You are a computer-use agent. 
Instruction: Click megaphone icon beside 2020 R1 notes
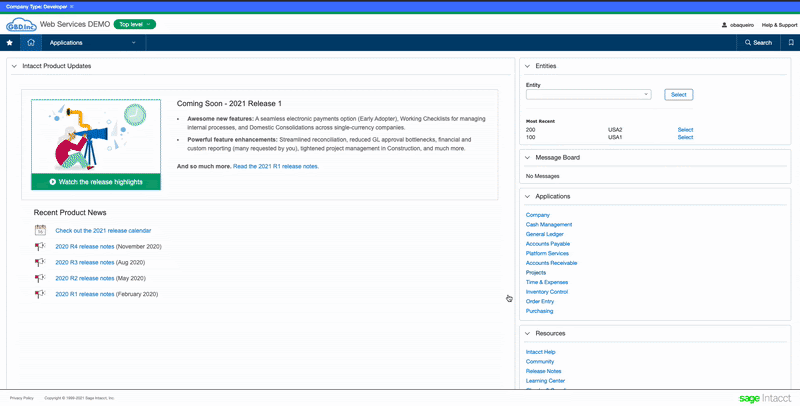click(x=40, y=294)
